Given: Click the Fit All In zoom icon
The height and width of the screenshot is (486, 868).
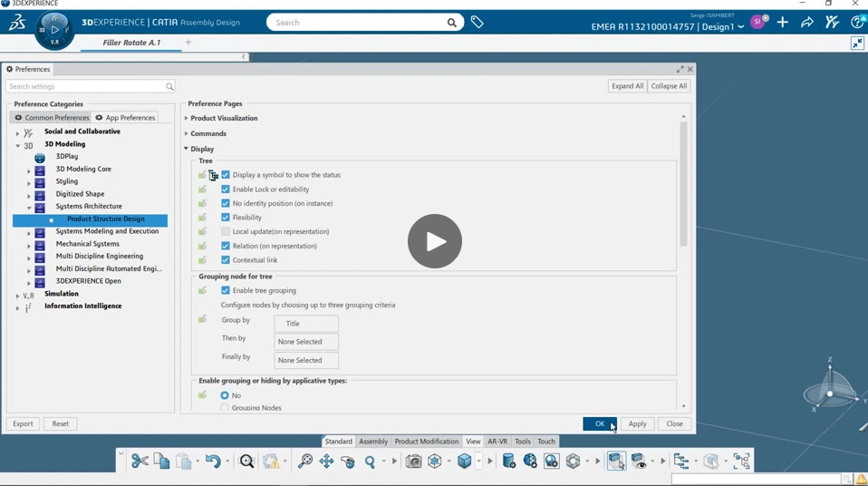Looking at the screenshot, I should pos(305,461).
